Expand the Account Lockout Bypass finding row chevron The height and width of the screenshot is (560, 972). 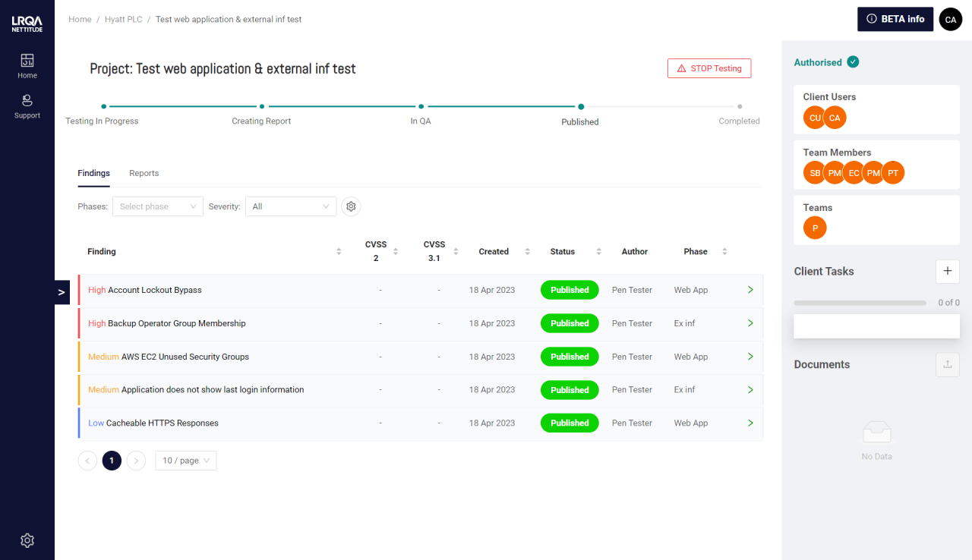[750, 290]
